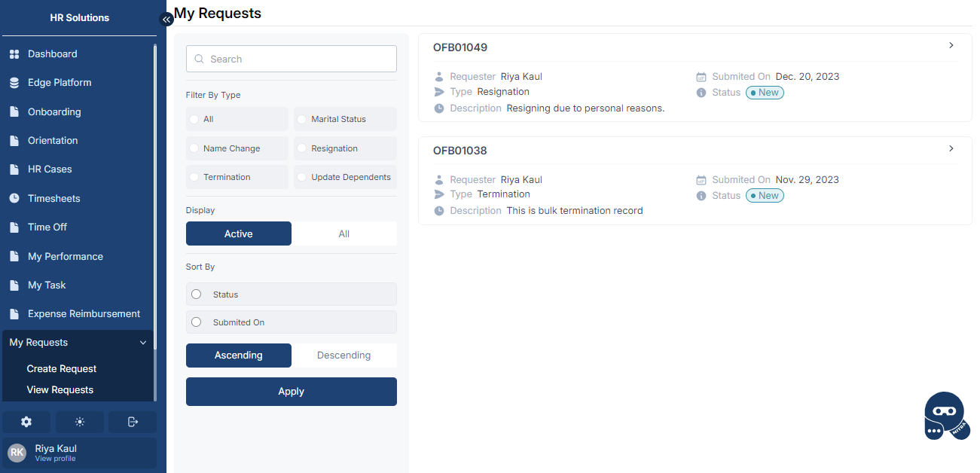Click 'Resigning due to personal reasons.' text
The height and width of the screenshot is (473, 980).
(585, 108)
